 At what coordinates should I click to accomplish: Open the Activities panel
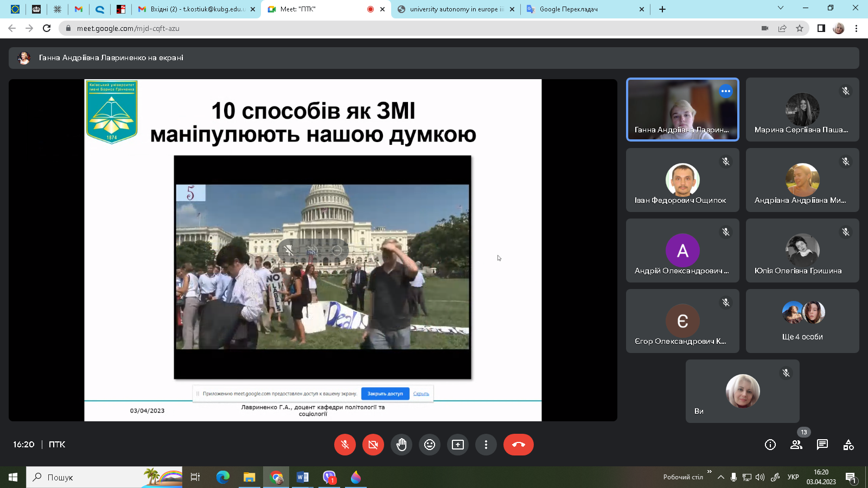(849, 444)
